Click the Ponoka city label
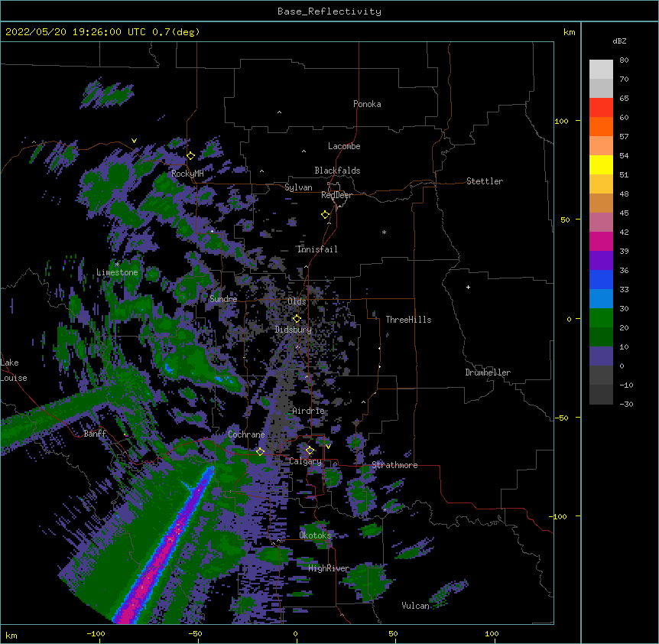The height and width of the screenshot is (644, 659). click(x=367, y=104)
